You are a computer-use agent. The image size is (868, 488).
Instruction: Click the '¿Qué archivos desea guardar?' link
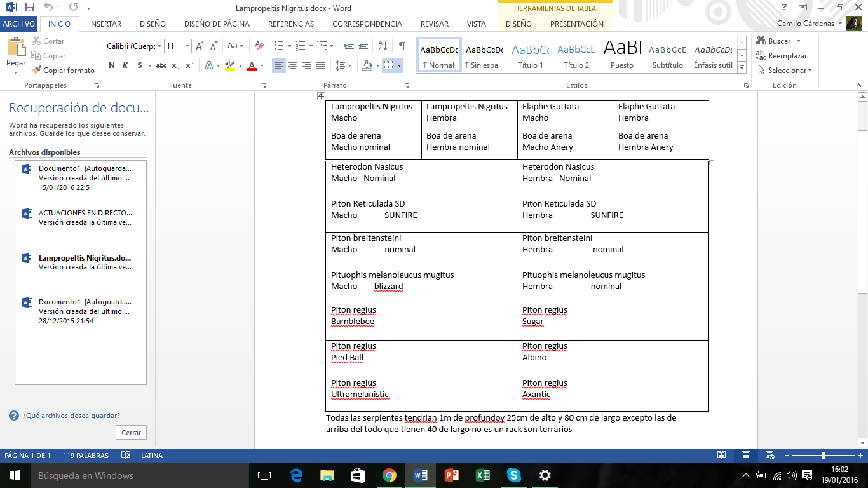[71, 416]
